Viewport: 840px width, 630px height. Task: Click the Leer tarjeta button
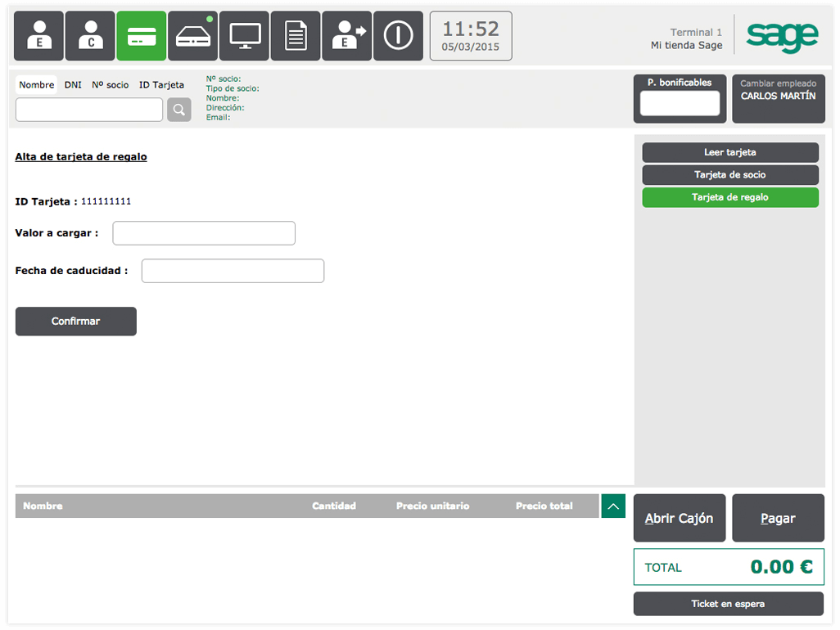click(730, 152)
